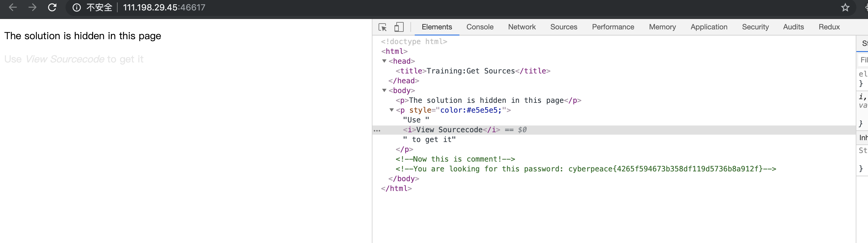
Task: Switch to the Elements tab
Action: tap(437, 27)
